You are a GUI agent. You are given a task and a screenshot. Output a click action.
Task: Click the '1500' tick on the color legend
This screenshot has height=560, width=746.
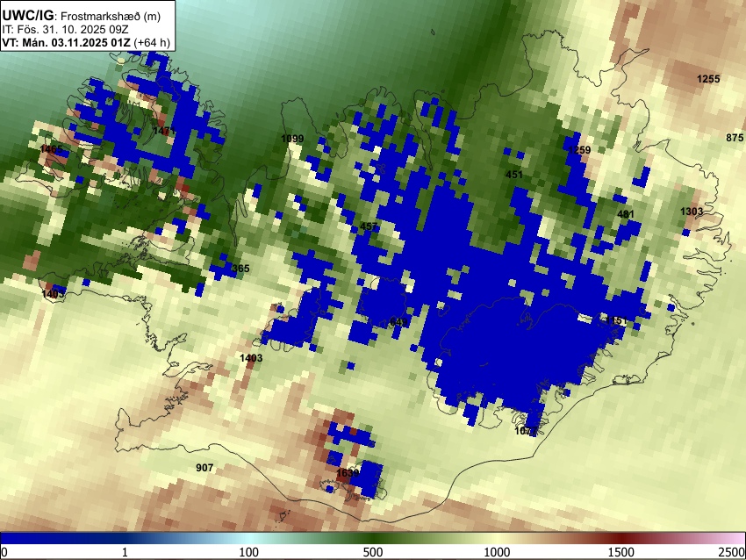[x=621, y=552]
